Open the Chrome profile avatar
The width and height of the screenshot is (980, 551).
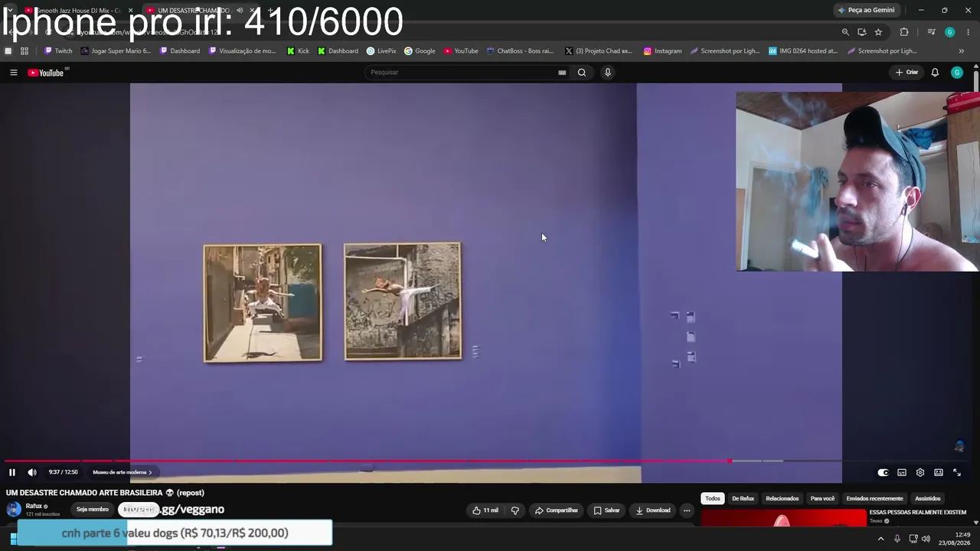(950, 32)
